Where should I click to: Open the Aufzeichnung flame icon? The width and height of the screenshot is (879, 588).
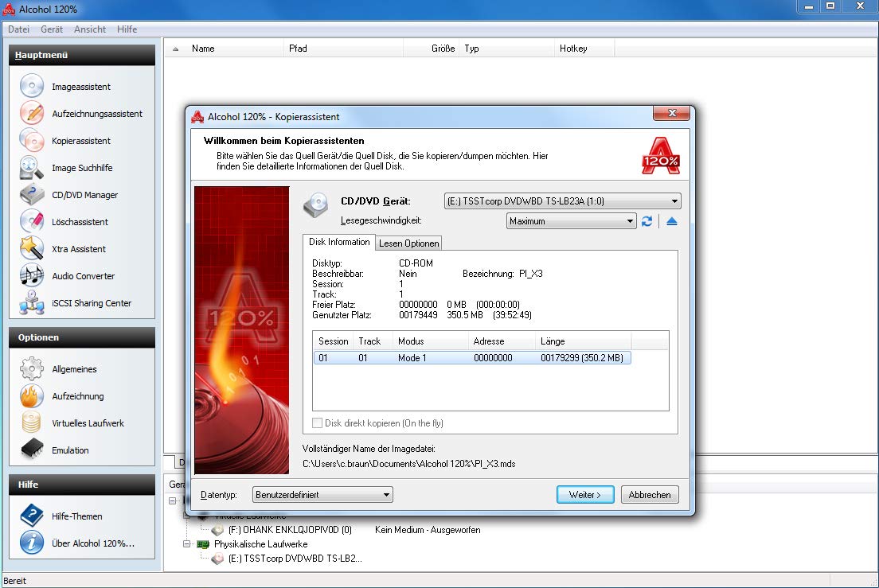(31, 396)
